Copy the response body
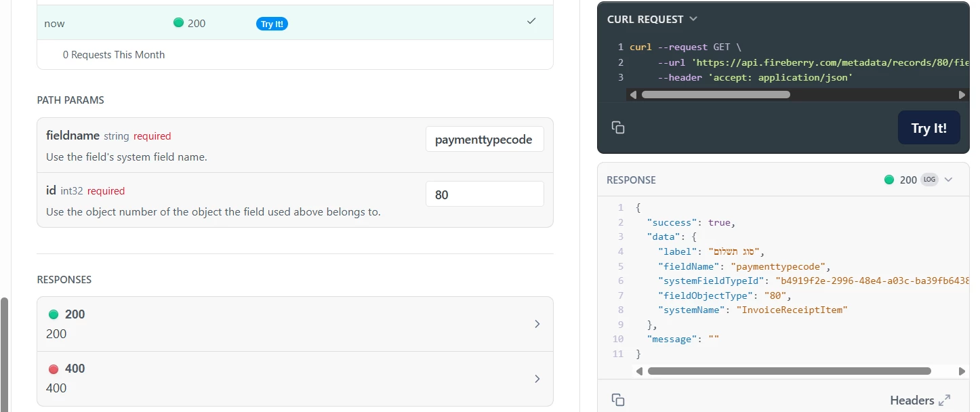This screenshot has width=980, height=412. tap(618, 400)
